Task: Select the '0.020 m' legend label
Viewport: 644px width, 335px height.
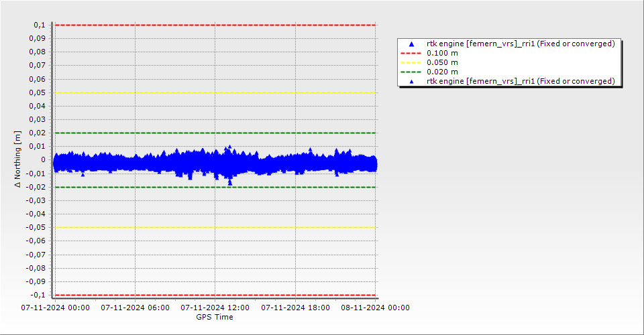Action: [443, 72]
